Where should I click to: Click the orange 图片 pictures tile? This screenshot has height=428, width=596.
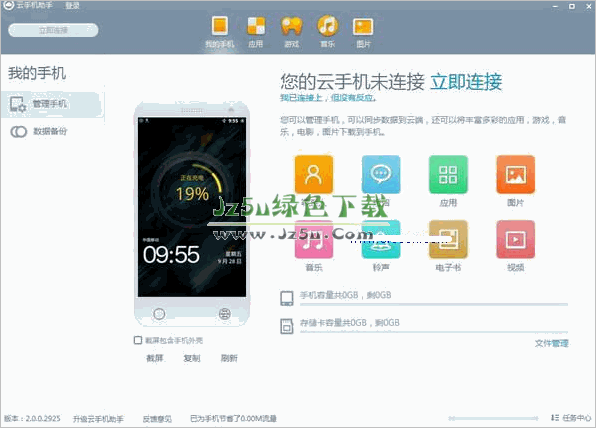coord(515,174)
